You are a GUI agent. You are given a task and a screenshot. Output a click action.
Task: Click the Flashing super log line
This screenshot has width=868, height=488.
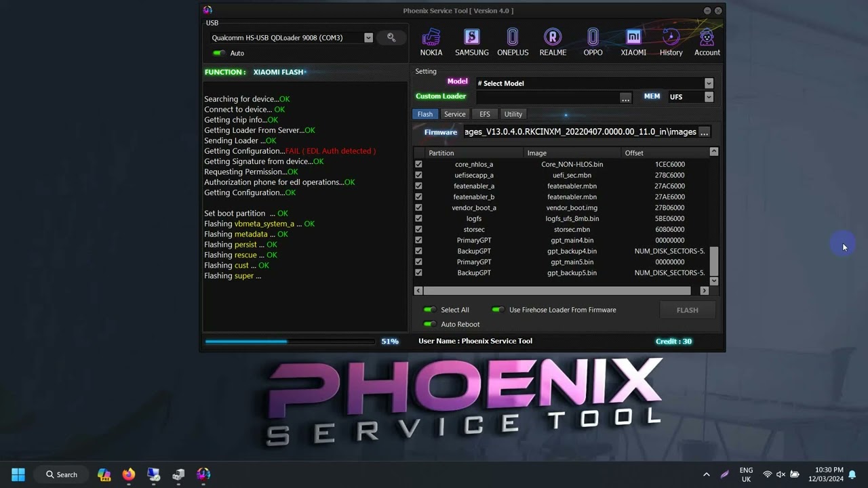click(x=233, y=276)
